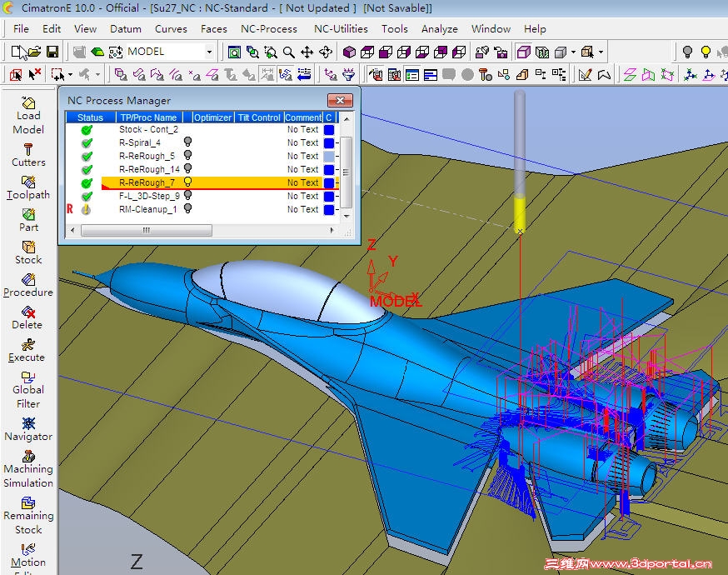Select the Zoom magnifier tool
The width and height of the screenshot is (728, 575).
coord(289,52)
